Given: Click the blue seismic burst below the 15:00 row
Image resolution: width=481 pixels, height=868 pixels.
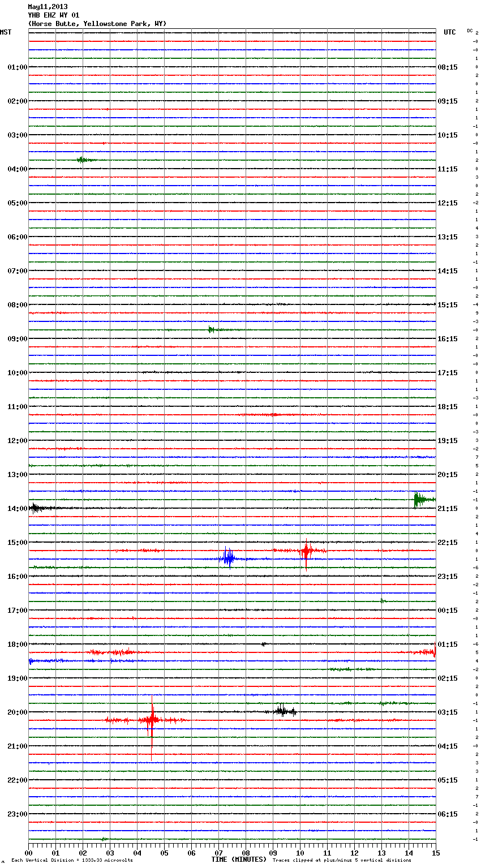Looking at the screenshot, I should point(228,558).
